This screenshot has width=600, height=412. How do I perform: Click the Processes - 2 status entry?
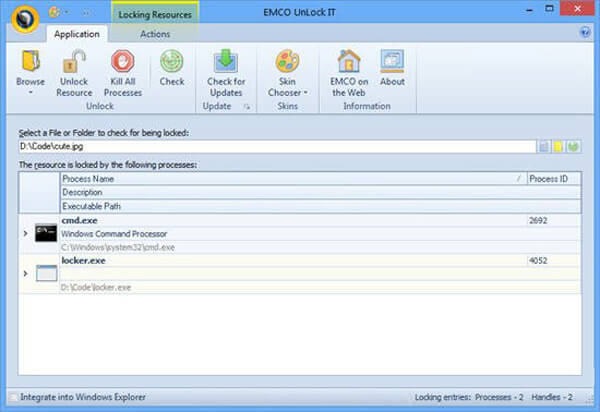click(x=499, y=397)
